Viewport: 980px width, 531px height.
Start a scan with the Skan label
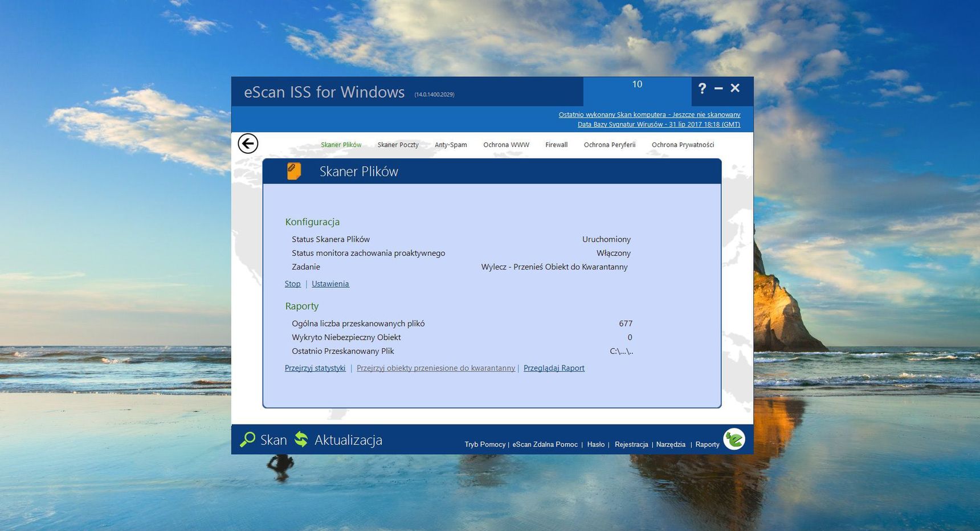tap(273, 440)
